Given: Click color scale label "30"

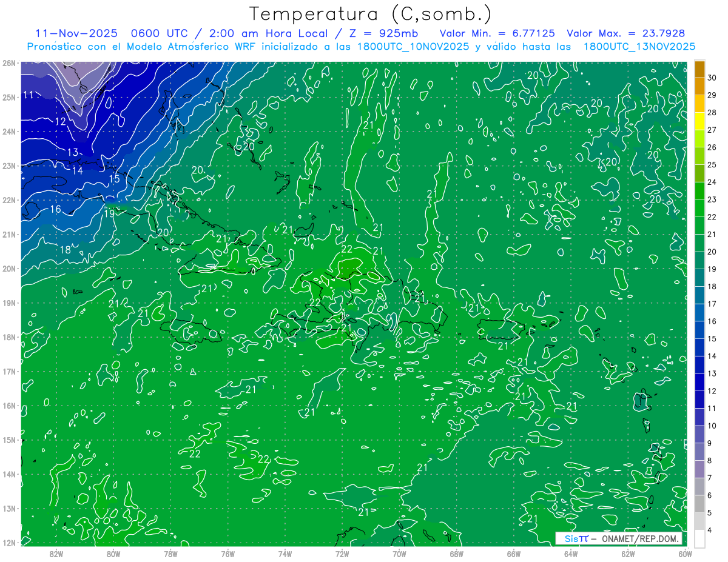Looking at the screenshot, I should (x=712, y=78).
